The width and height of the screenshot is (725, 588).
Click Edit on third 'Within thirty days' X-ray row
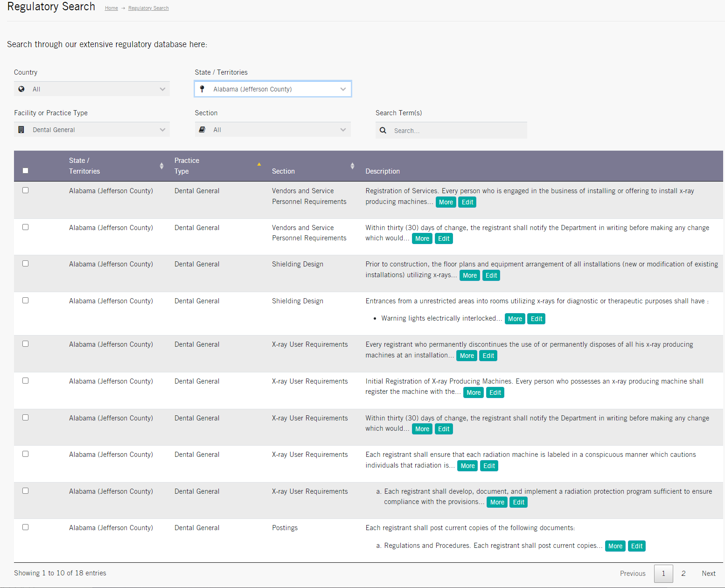pyautogui.click(x=444, y=429)
